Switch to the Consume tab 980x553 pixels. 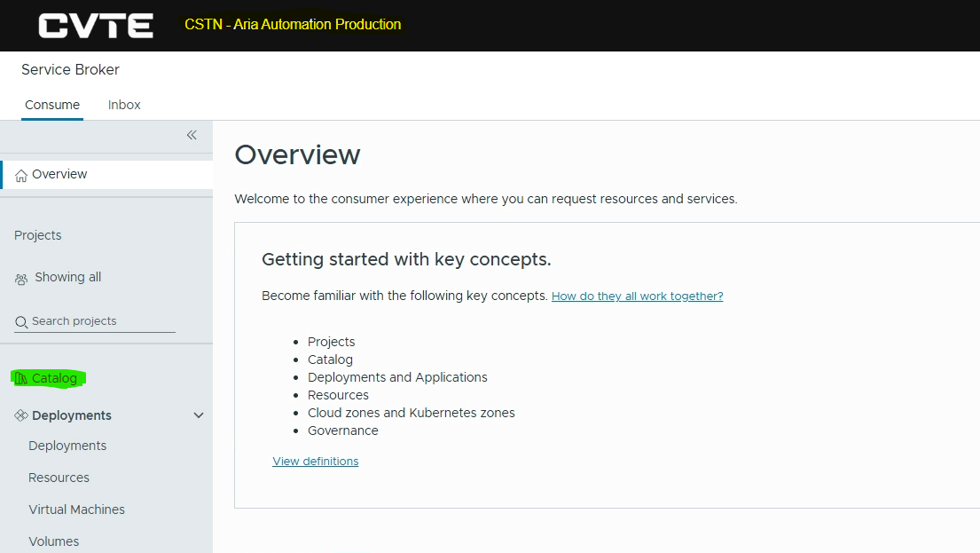(52, 105)
